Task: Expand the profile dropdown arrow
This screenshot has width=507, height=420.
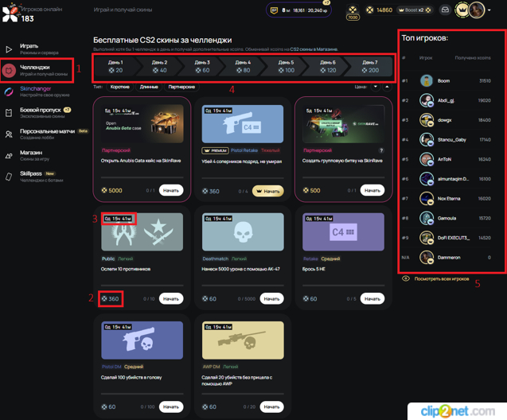Action: pyautogui.click(x=489, y=10)
